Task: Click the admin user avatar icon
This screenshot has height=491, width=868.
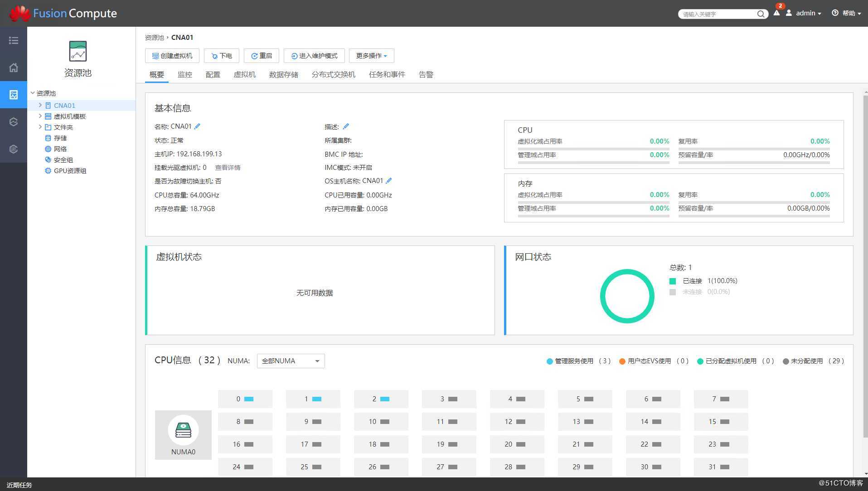Action: pos(789,13)
